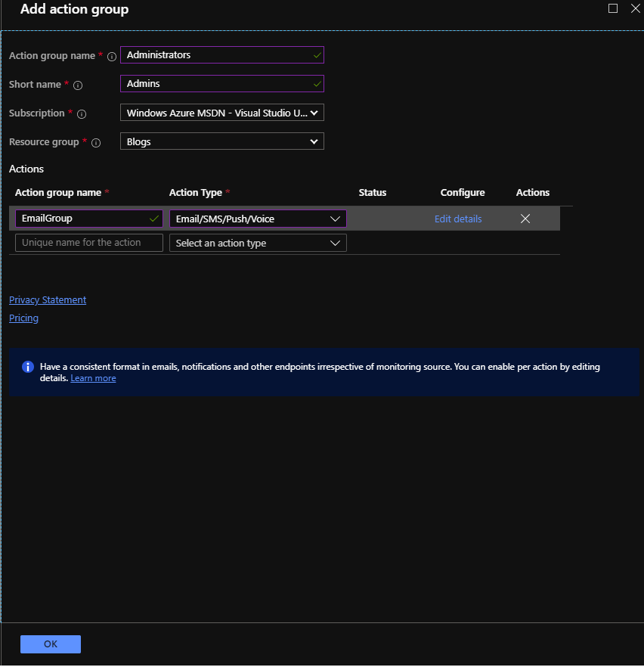Open the Pricing link

click(x=23, y=318)
